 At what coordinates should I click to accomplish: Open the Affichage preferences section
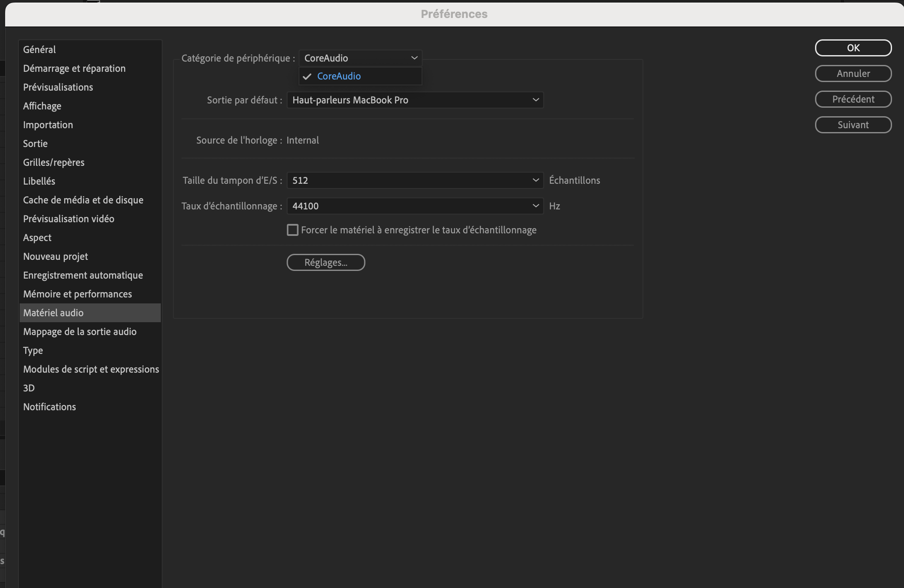click(42, 106)
